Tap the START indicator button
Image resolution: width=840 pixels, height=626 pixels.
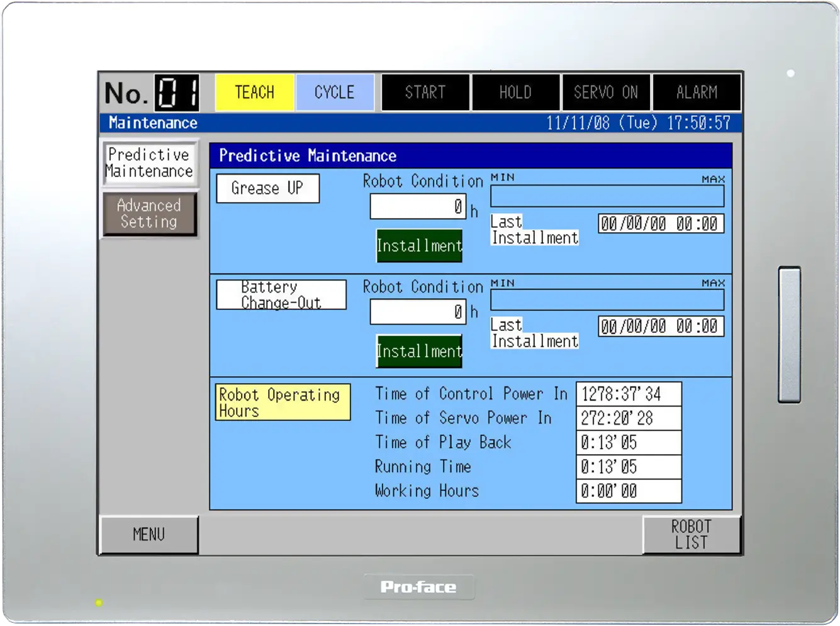click(425, 92)
